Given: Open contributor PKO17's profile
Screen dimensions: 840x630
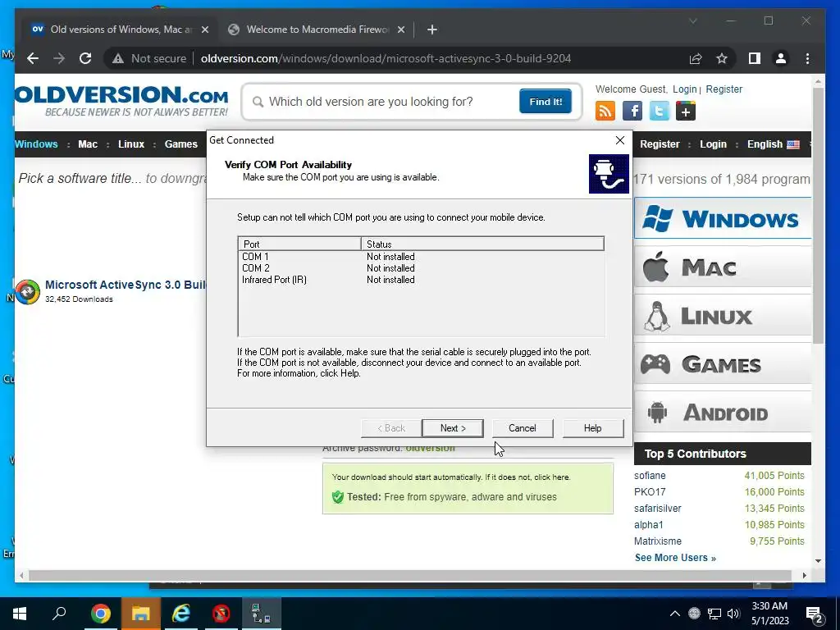Looking at the screenshot, I should coord(650,492).
